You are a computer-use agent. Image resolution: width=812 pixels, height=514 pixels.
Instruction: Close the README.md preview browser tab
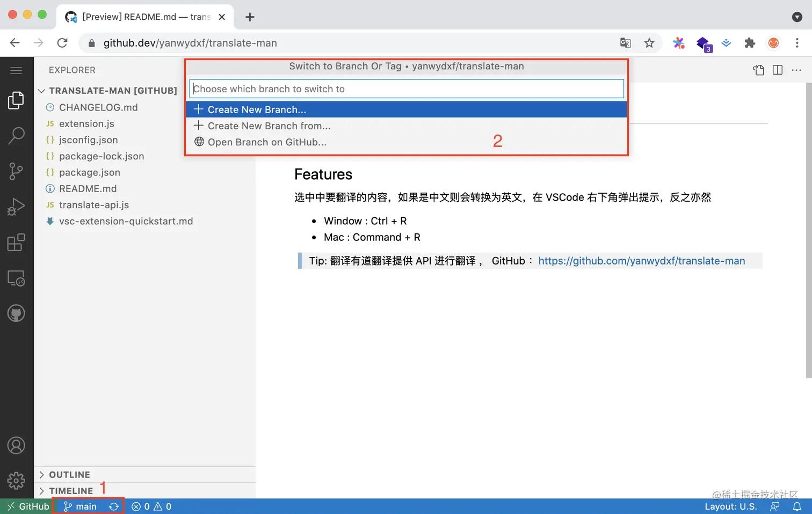coord(222,17)
